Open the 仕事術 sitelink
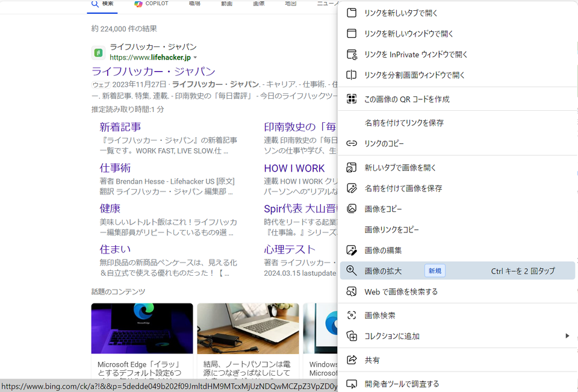 pyautogui.click(x=115, y=168)
